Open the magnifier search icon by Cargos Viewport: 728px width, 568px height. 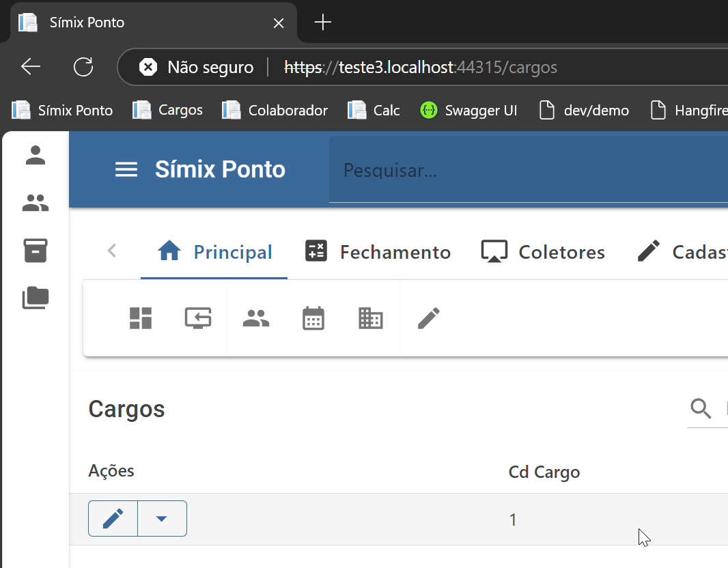[x=701, y=408]
